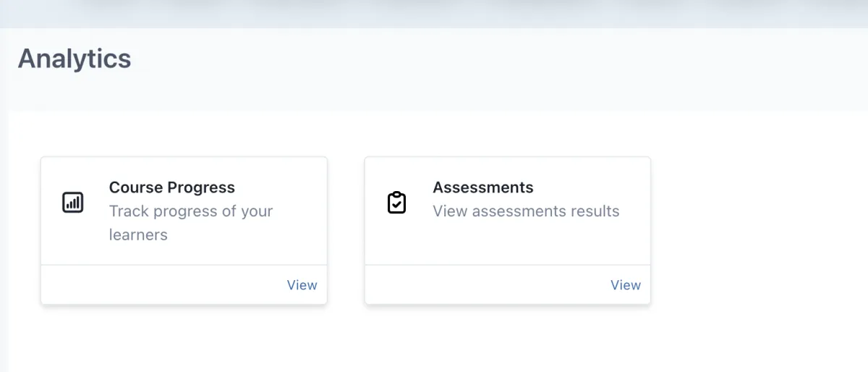Screen dimensions: 868x372
Task: Click the narrow gray left sidebar strip
Action: tap(4, 239)
